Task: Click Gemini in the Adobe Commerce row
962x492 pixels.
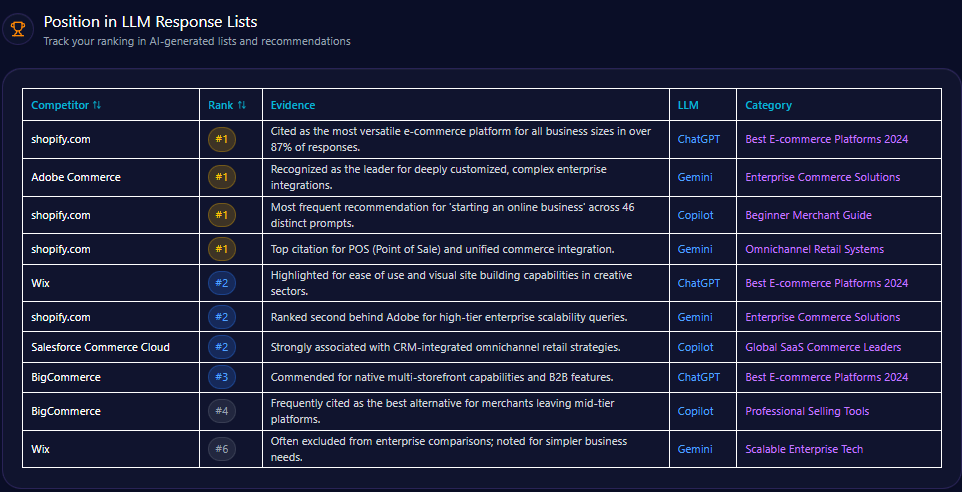Action: tap(695, 177)
